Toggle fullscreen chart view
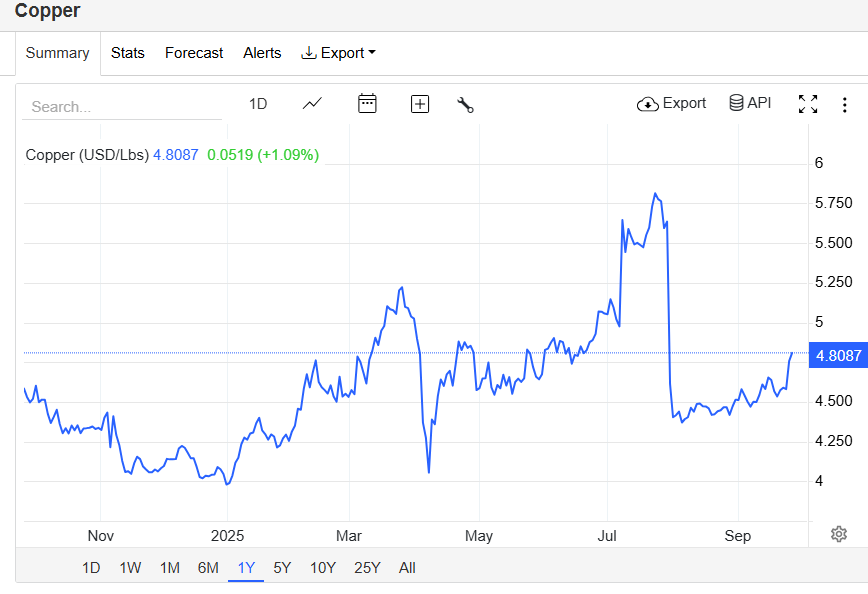This screenshot has width=868, height=594. (808, 104)
